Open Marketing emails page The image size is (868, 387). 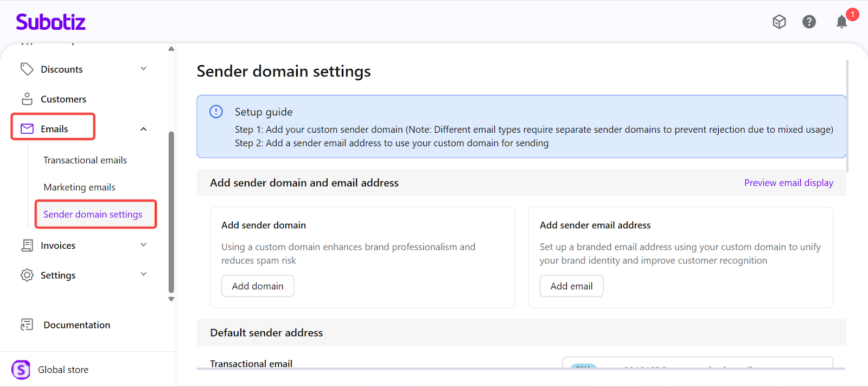point(79,188)
